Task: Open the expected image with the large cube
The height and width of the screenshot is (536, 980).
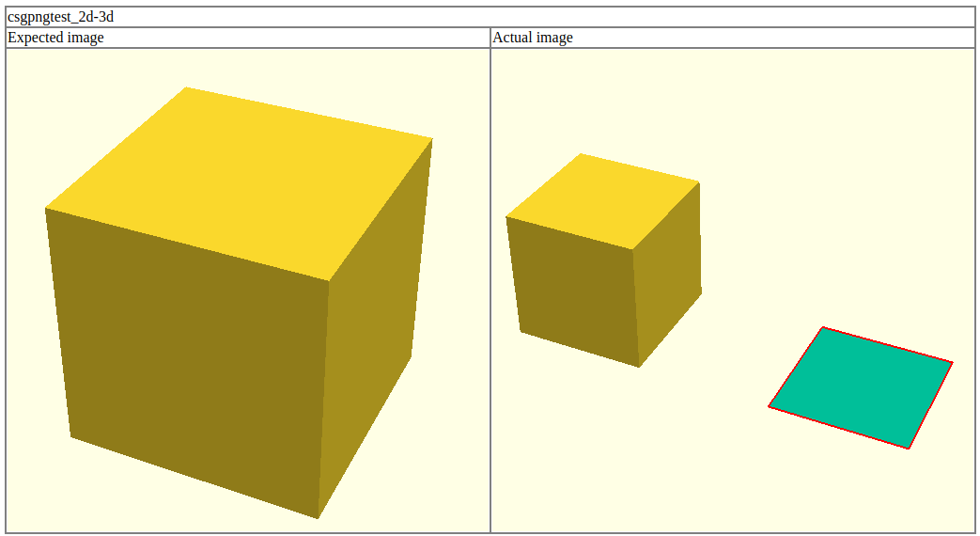Action: (x=248, y=291)
